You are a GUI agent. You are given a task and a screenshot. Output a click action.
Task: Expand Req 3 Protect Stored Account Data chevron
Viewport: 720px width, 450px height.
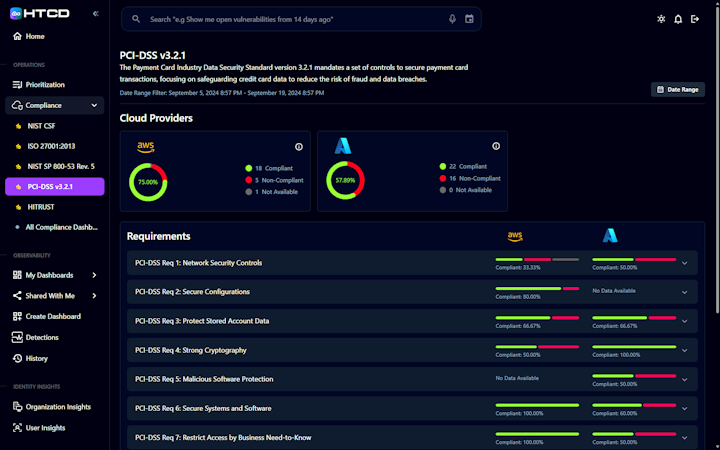coord(684,321)
